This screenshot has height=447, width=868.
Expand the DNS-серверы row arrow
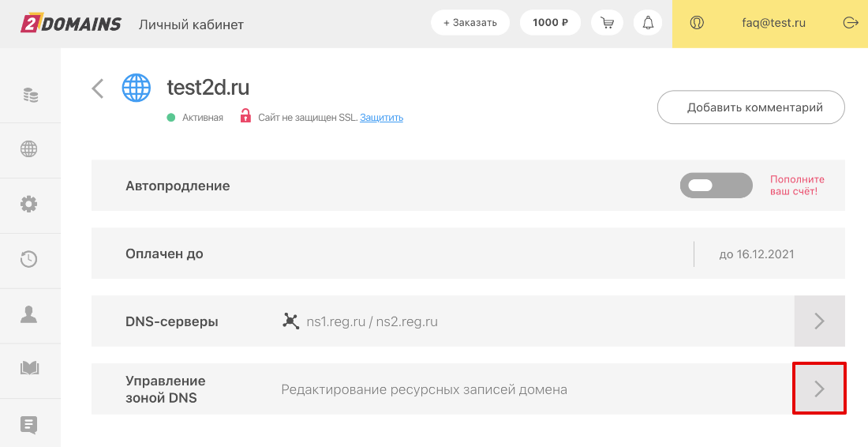click(819, 321)
